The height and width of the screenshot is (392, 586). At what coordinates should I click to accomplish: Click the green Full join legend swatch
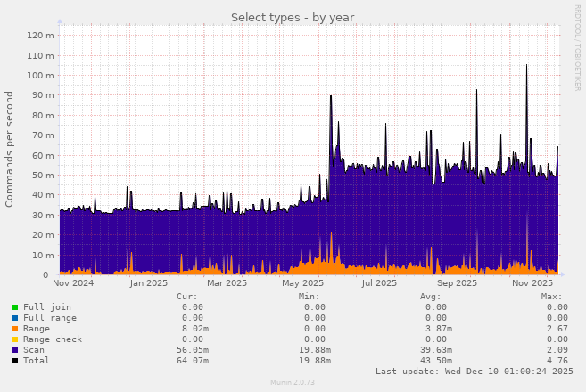tap(15, 307)
